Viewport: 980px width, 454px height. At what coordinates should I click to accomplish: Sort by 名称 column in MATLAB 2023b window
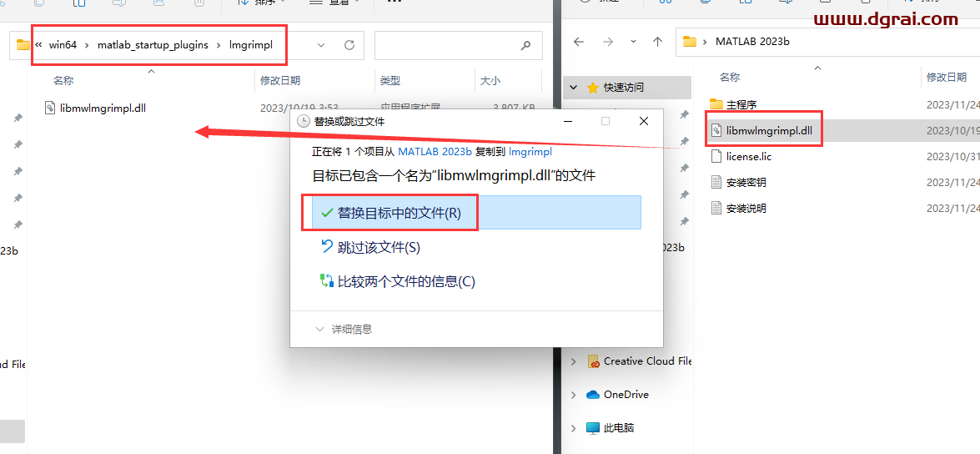click(x=730, y=77)
